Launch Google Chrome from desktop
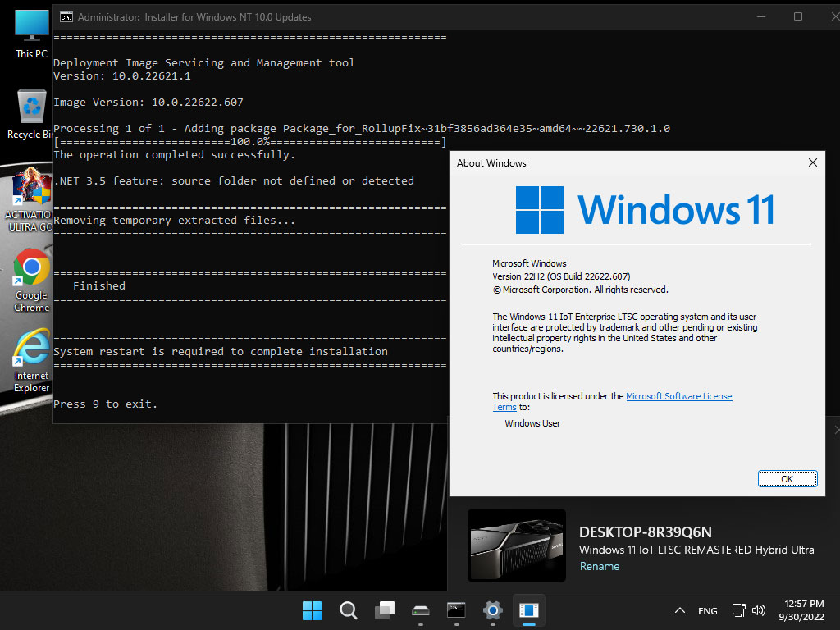 (32, 281)
